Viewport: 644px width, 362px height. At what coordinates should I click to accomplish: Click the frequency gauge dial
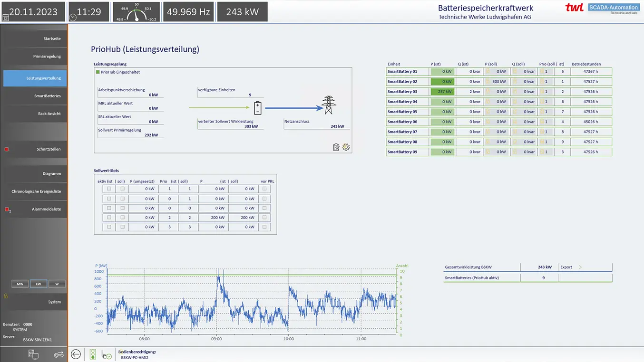(x=136, y=12)
